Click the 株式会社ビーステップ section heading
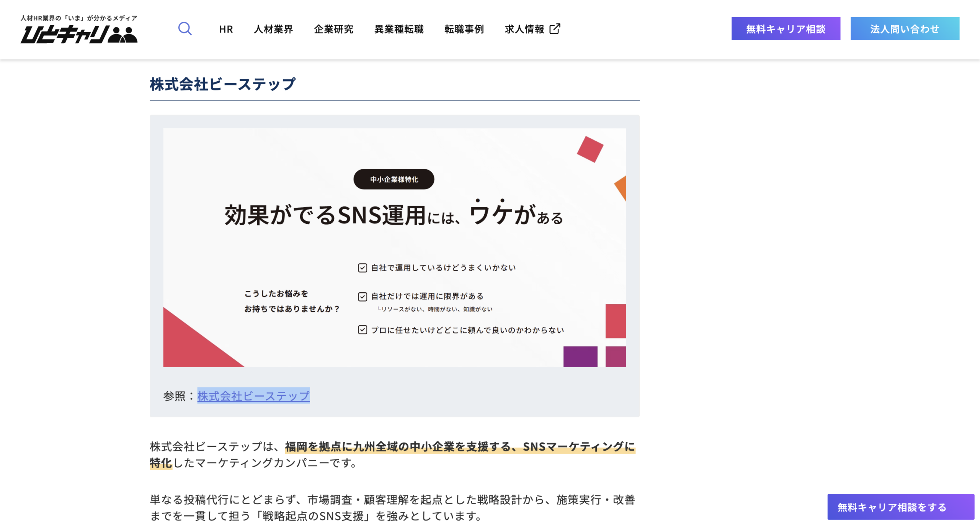Viewport: 980px width, 528px height. tap(222, 84)
